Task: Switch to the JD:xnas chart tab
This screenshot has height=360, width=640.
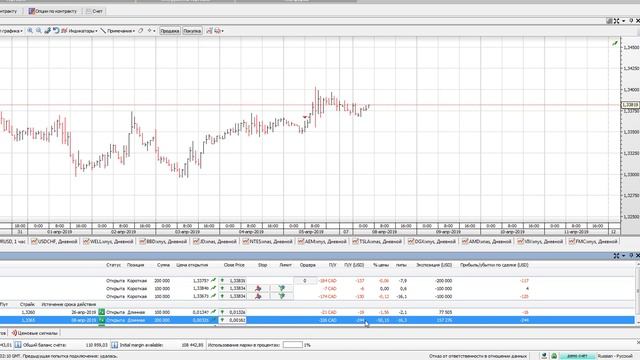Action: [215, 242]
